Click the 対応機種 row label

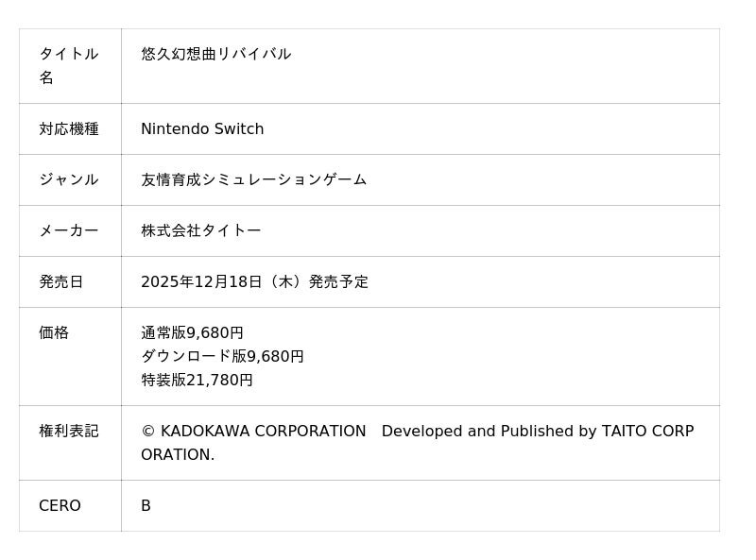tap(68, 129)
